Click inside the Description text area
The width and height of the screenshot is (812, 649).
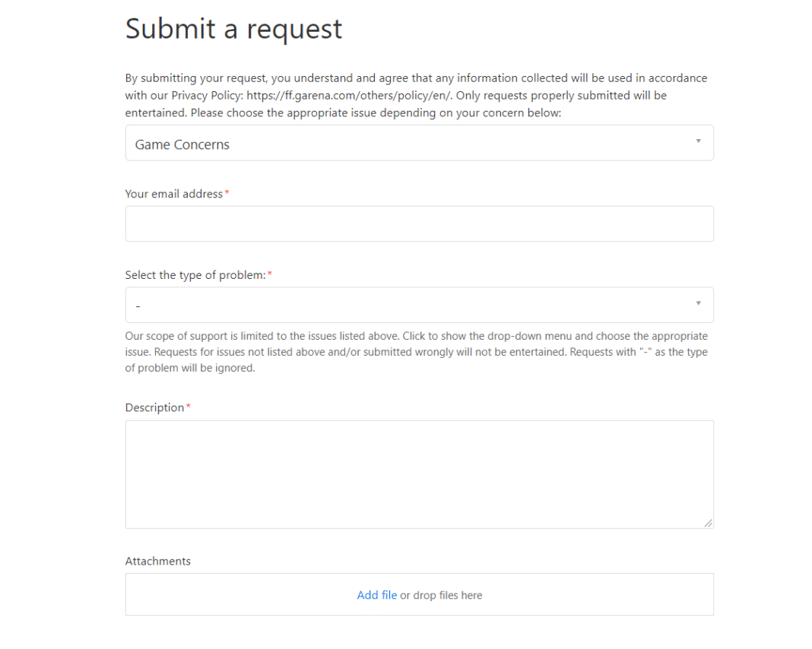pos(419,471)
